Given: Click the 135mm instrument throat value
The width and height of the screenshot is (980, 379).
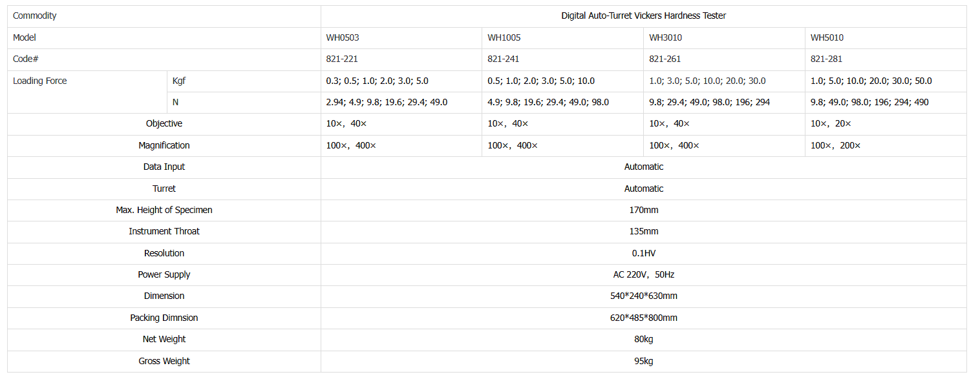Looking at the screenshot, I should (643, 232).
